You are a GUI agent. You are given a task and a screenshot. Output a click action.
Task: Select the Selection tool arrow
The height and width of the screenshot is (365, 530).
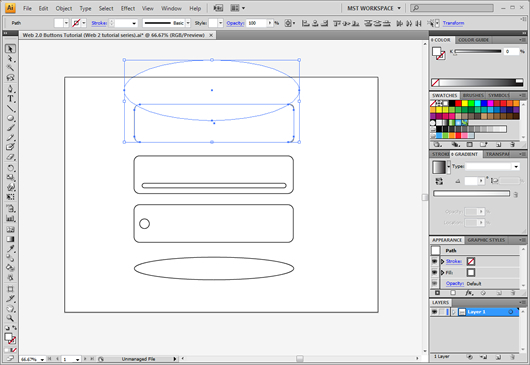point(10,49)
